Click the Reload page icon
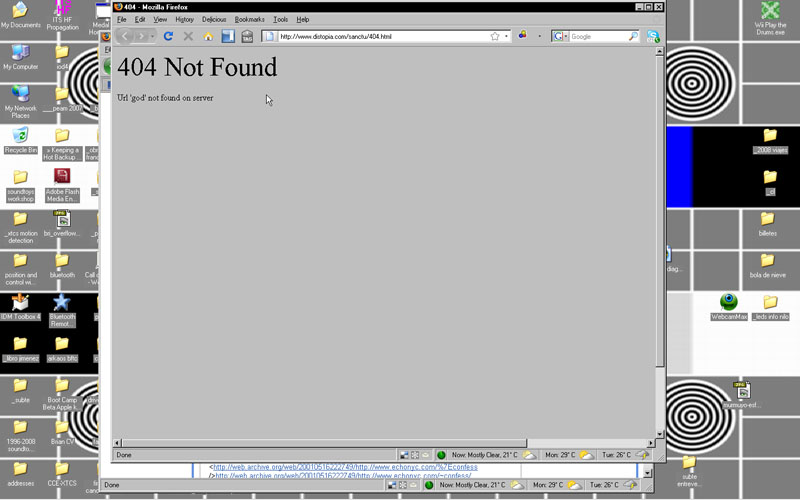The width and height of the screenshot is (800, 500). coord(168,37)
